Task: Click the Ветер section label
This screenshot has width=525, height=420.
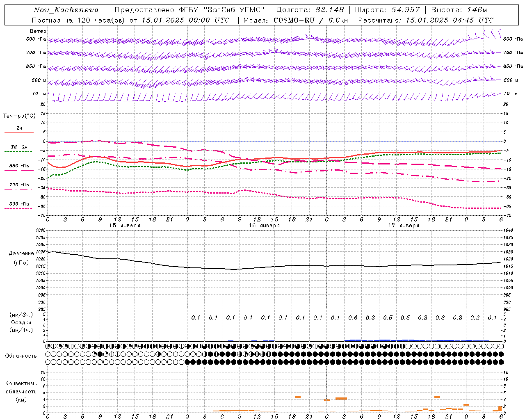Action: tap(38, 31)
